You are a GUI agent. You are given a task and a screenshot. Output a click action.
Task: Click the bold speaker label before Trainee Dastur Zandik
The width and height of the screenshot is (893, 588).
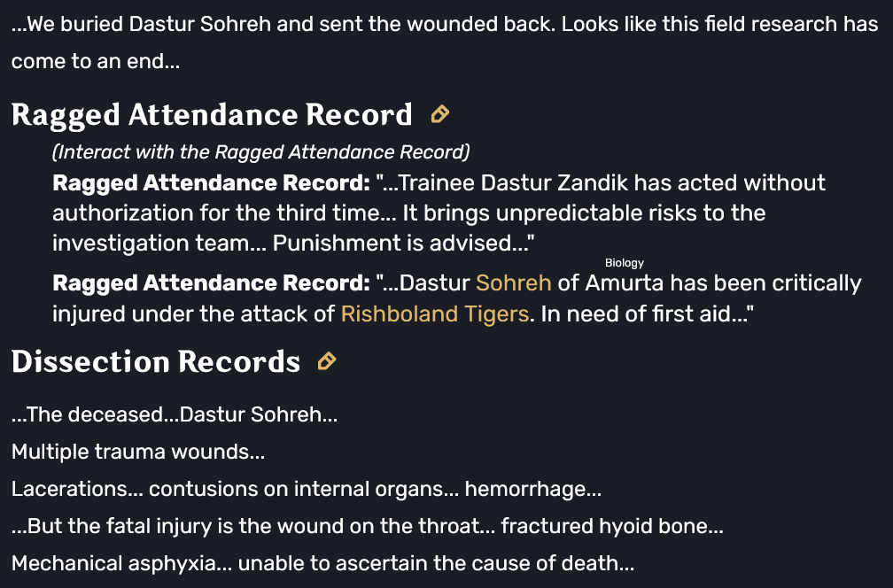click(x=211, y=183)
